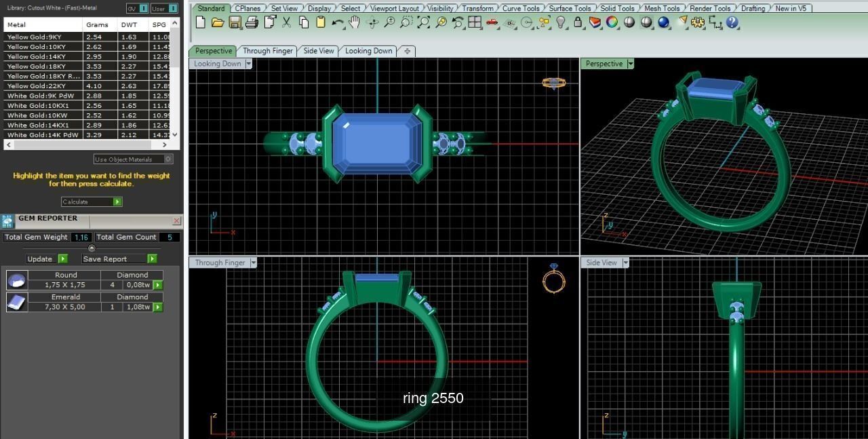Click the four-viewport layout icon
The height and width of the screenshot is (439, 868).
475,22
